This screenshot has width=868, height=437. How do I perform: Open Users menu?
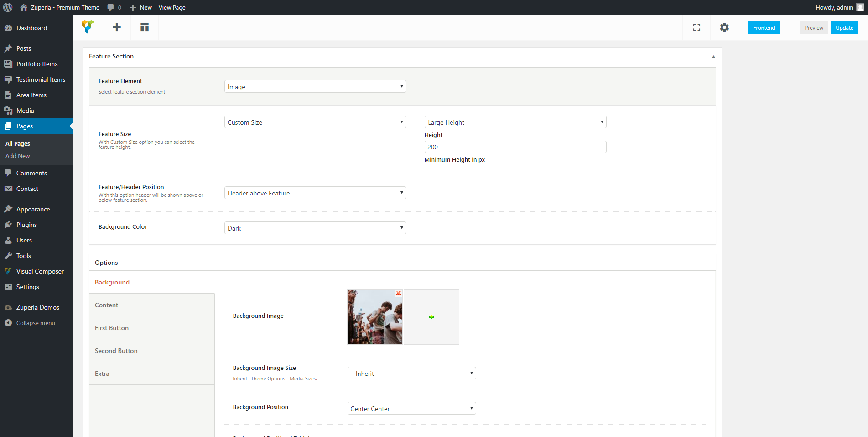tap(36, 240)
